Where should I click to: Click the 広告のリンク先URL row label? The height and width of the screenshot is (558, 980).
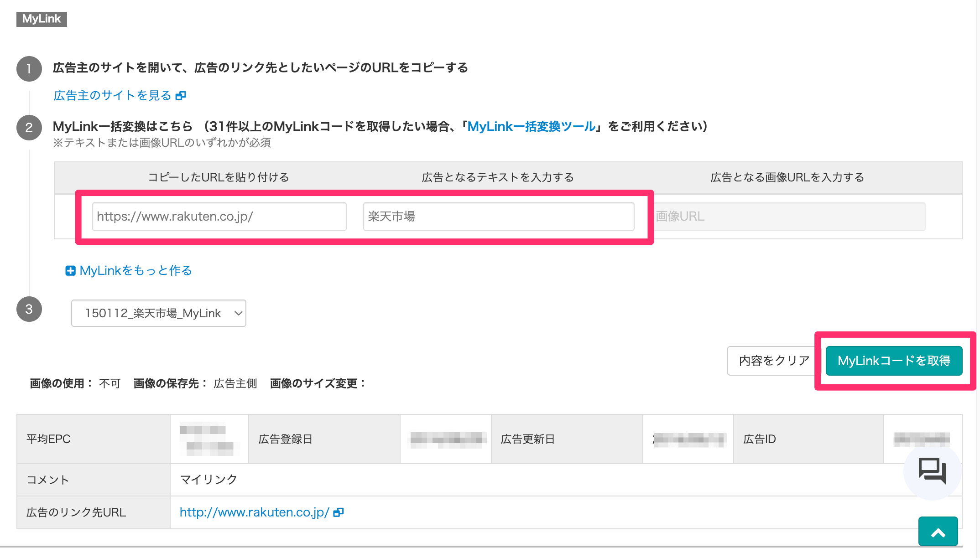tap(94, 512)
